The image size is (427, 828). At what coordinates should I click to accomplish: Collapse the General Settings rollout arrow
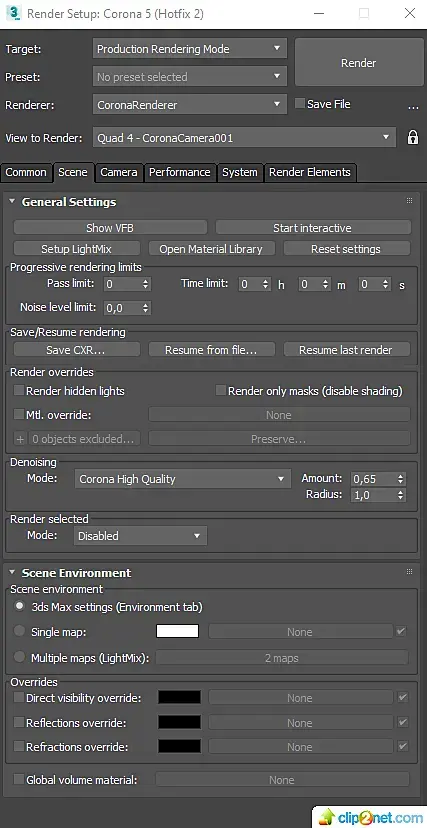[12, 201]
